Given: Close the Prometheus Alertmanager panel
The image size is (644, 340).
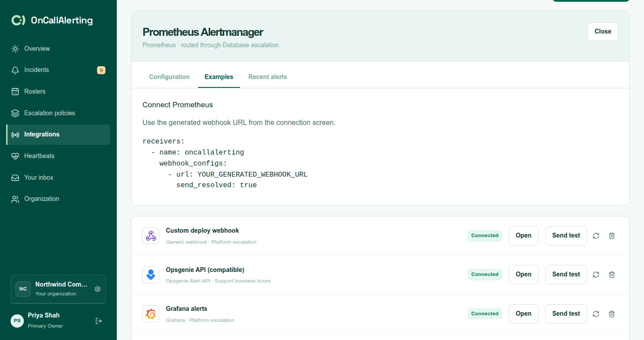Looking at the screenshot, I should tap(603, 31).
